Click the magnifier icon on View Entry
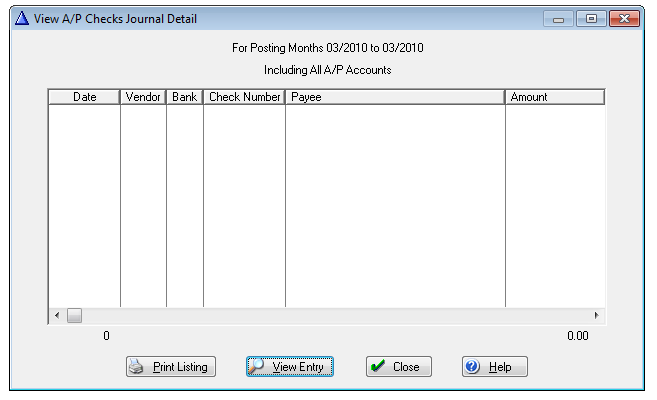Screen dimensions: 657x400 [258, 367]
